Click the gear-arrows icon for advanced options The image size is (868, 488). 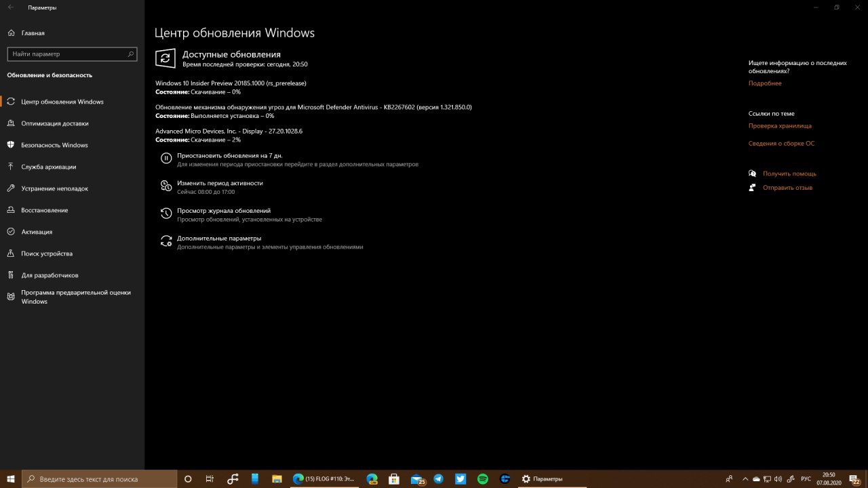166,241
